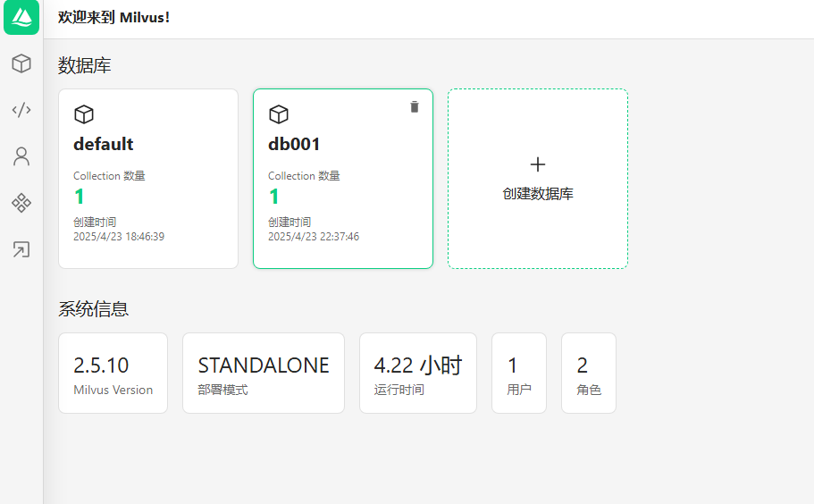
Task: Open the users sidebar icon
Action: [x=21, y=156]
